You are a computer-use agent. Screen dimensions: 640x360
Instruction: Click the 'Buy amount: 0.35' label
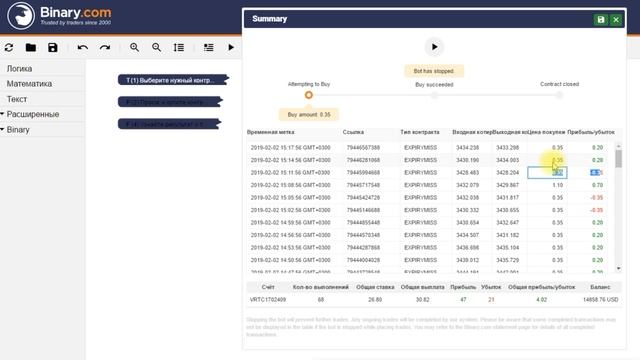click(x=309, y=115)
